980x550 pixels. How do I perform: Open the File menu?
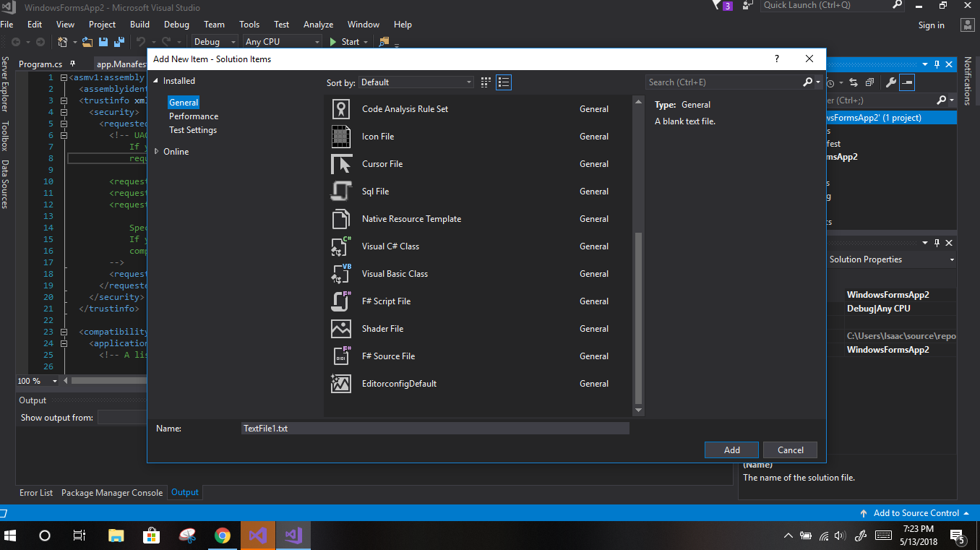click(7, 25)
